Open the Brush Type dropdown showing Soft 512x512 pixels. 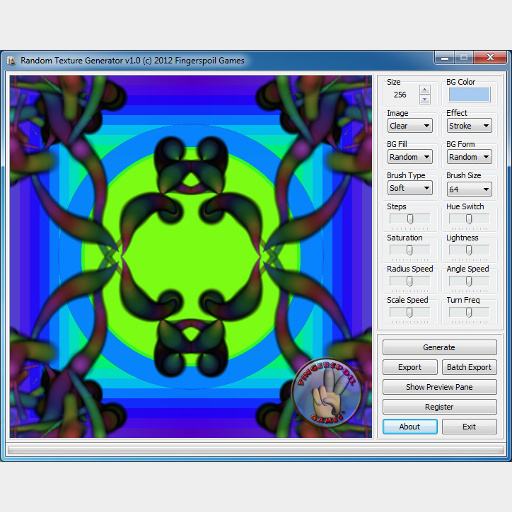[410, 188]
